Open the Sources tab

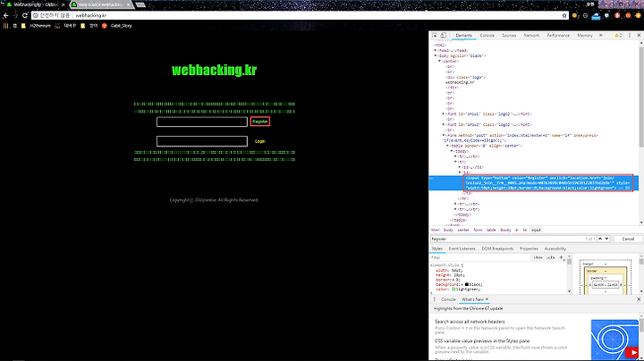coord(509,36)
